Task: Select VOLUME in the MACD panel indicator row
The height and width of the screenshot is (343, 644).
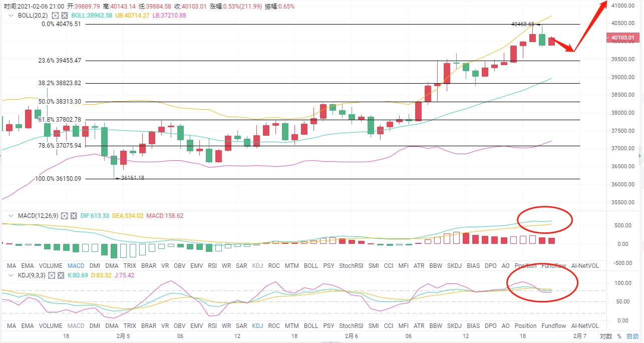Action: tap(51, 265)
